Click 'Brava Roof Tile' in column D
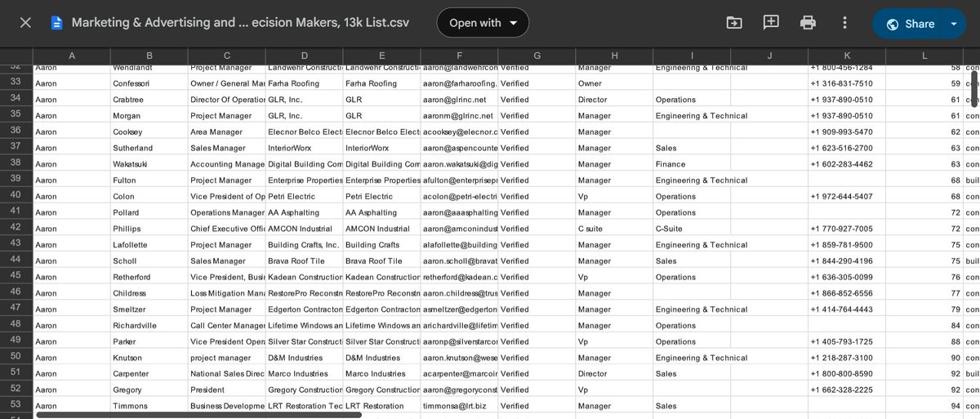The image size is (980, 419). 304,261
